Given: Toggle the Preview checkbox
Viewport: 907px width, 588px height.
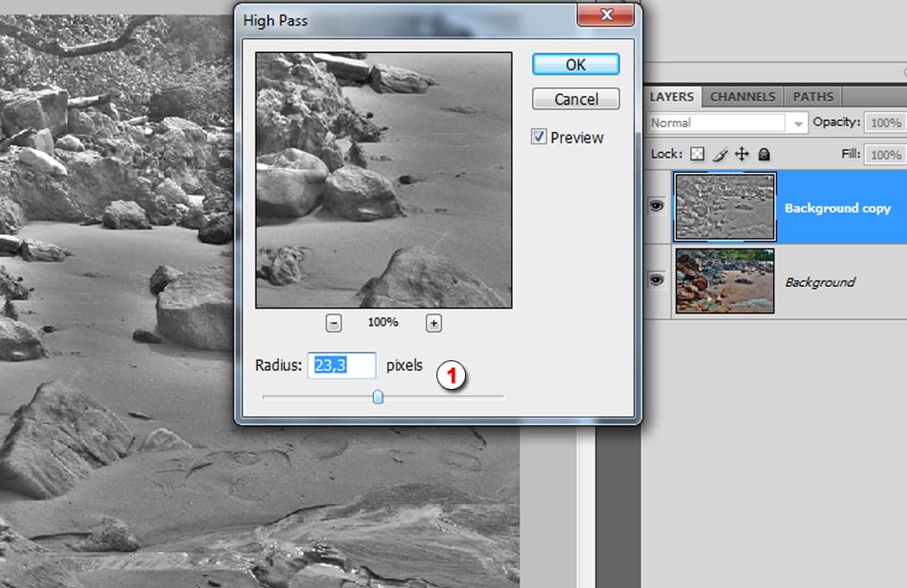Looking at the screenshot, I should 539,137.
